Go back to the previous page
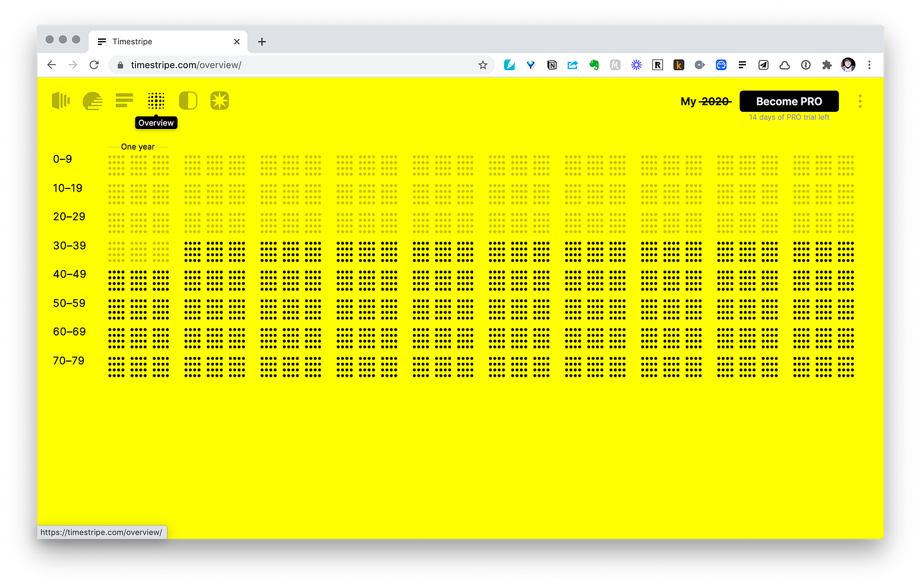Viewport: 921px width, 588px height. 52,64
